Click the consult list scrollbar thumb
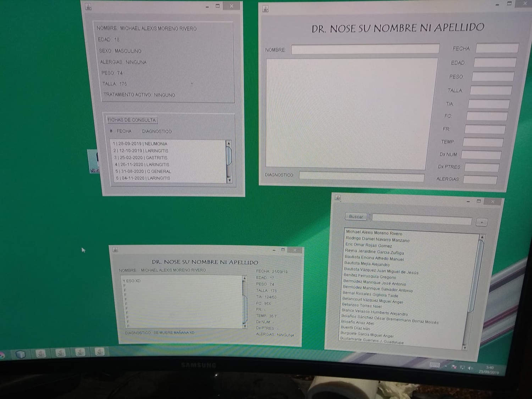This screenshot has height=399, width=532. pyautogui.click(x=229, y=156)
